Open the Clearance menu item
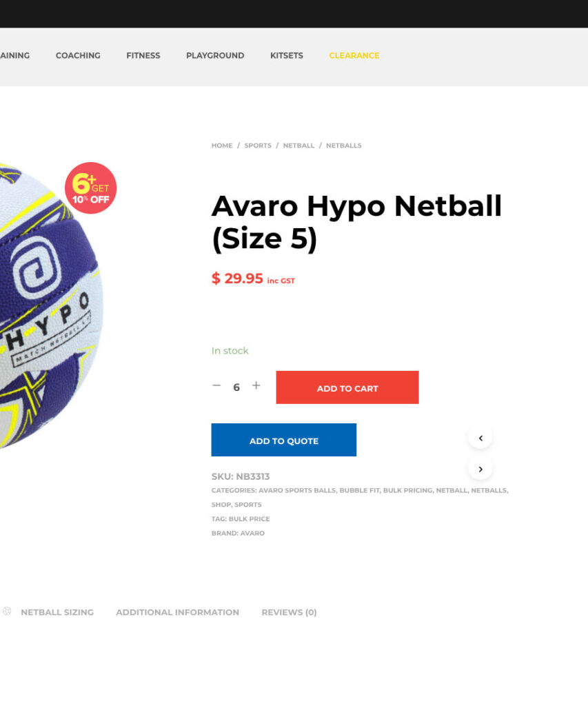 pyautogui.click(x=354, y=55)
